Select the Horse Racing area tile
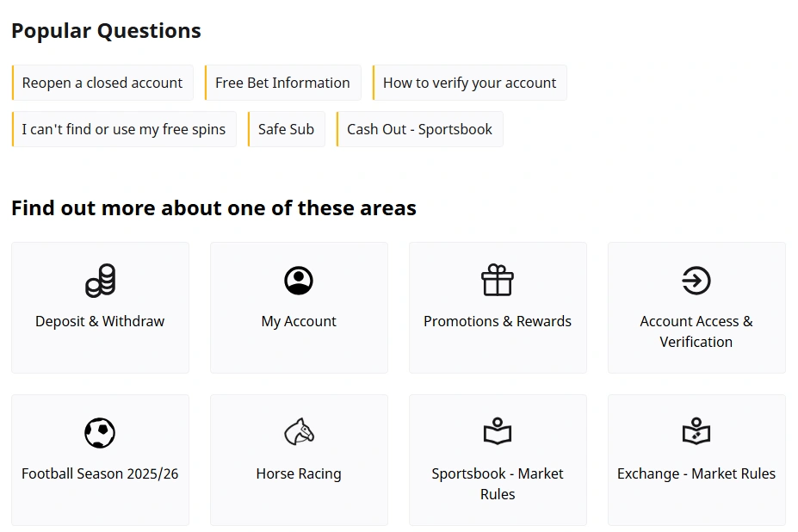 (299, 460)
